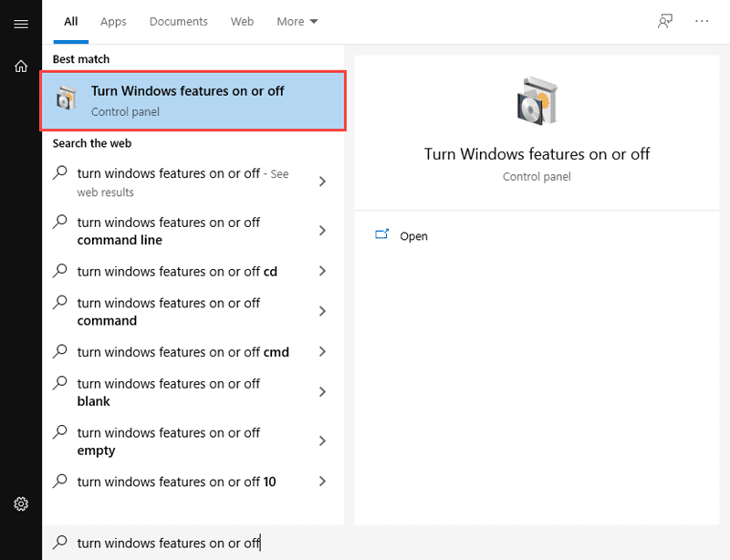Expand the 'command' suggestion arrow

(323, 311)
